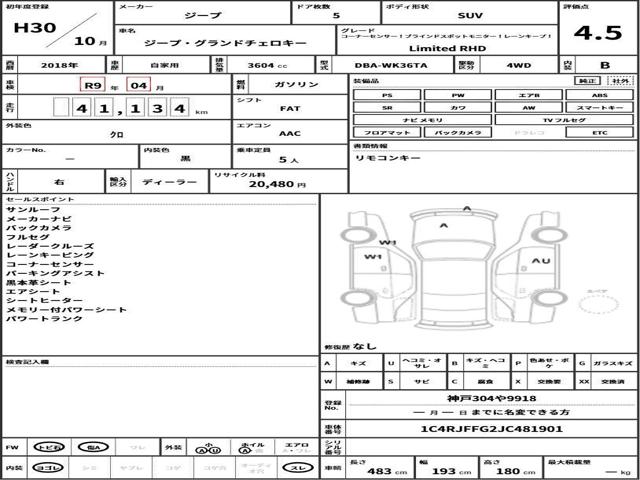Select the 純正 legend box
640x480 pixels.
587,81
